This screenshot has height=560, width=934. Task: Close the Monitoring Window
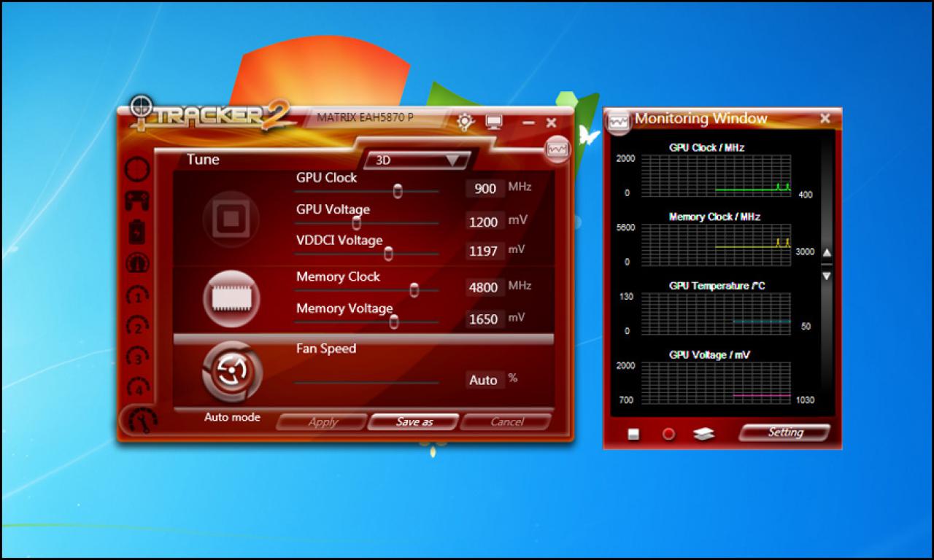[x=825, y=118]
